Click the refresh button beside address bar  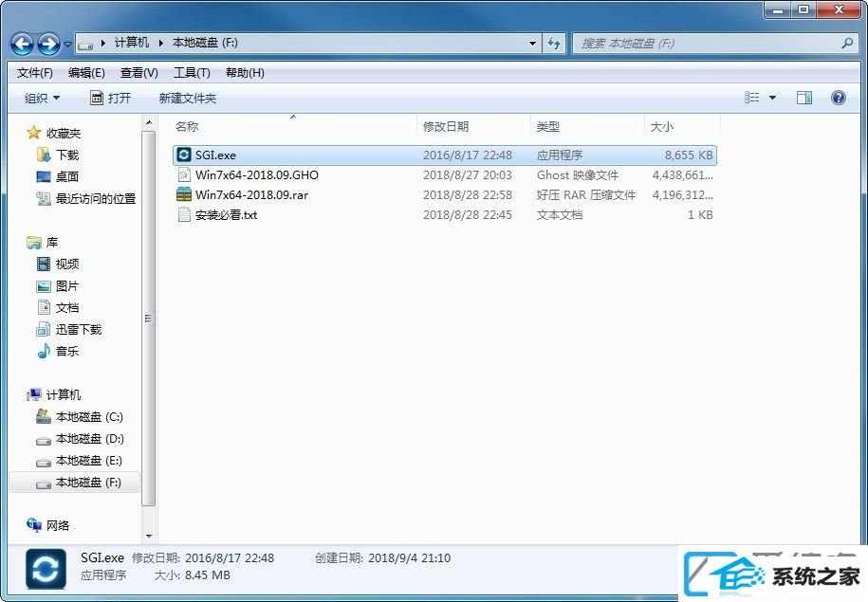click(554, 44)
